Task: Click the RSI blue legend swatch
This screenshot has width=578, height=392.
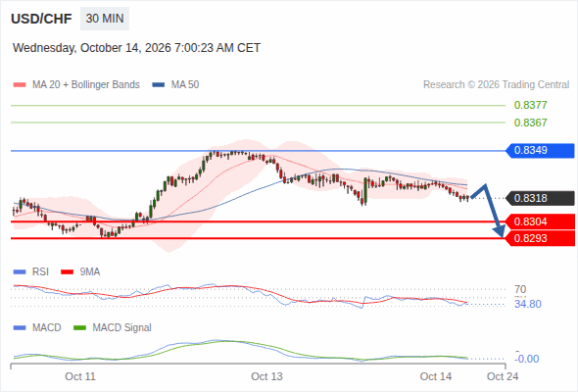Action: coord(20,272)
